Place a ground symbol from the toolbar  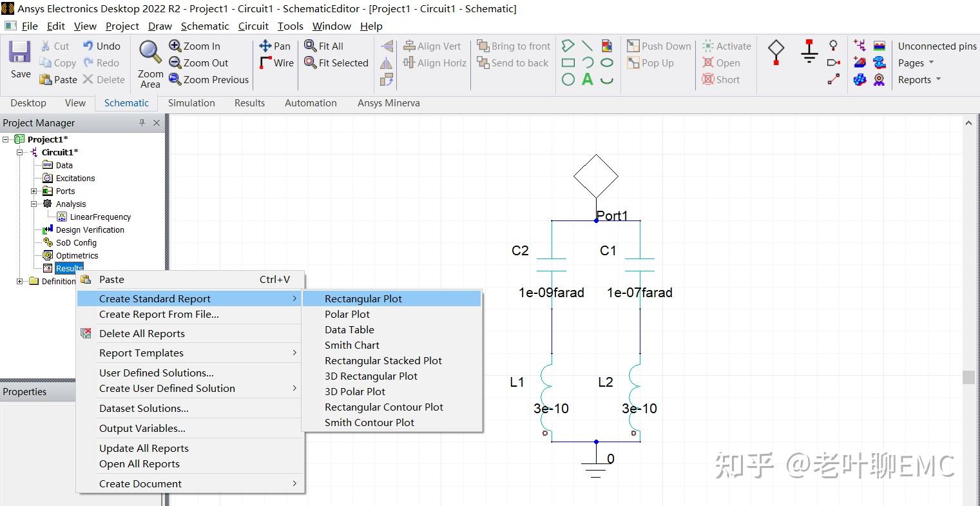(809, 51)
